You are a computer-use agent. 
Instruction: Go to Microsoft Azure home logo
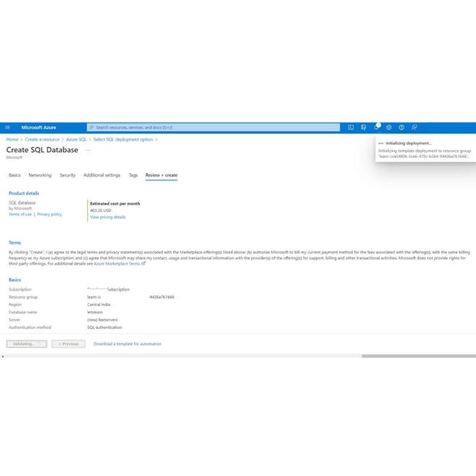[38, 128]
